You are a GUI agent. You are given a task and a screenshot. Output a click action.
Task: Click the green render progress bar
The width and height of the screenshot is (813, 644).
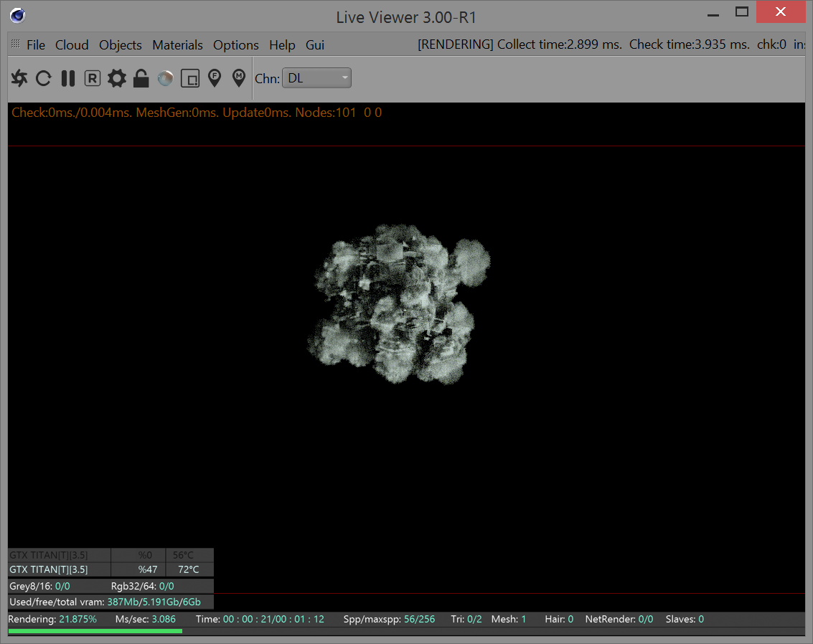(x=95, y=631)
